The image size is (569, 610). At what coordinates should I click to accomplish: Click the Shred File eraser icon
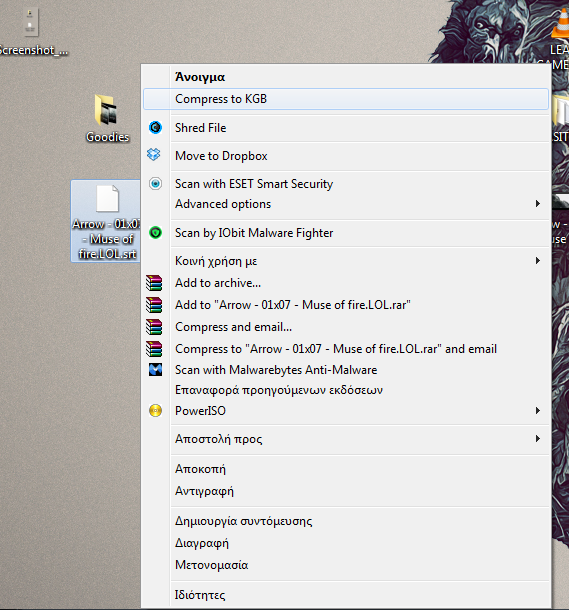click(x=155, y=128)
